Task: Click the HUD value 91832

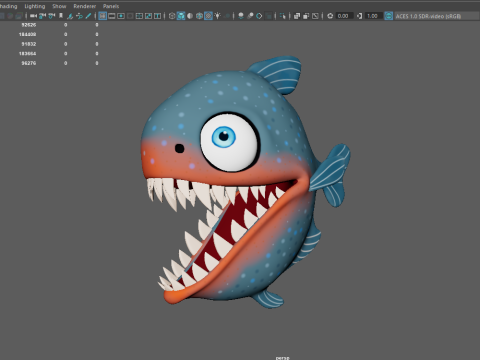Action: pos(29,44)
